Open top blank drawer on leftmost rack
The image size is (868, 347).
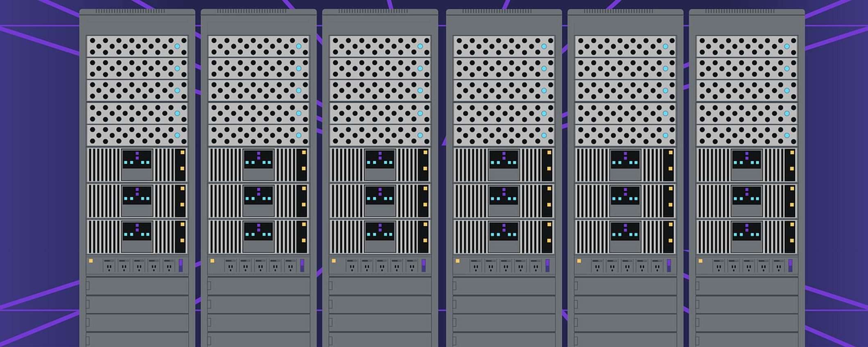click(137, 286)
